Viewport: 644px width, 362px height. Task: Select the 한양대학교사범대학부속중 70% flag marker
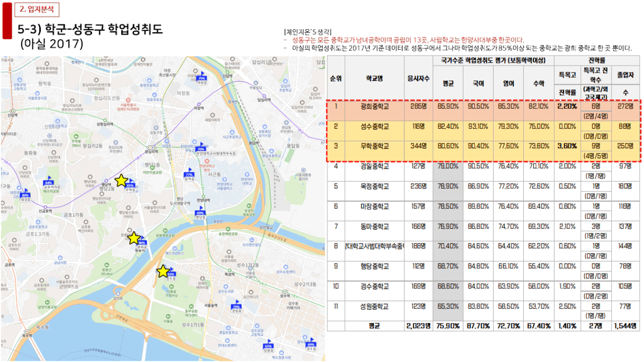201,149
